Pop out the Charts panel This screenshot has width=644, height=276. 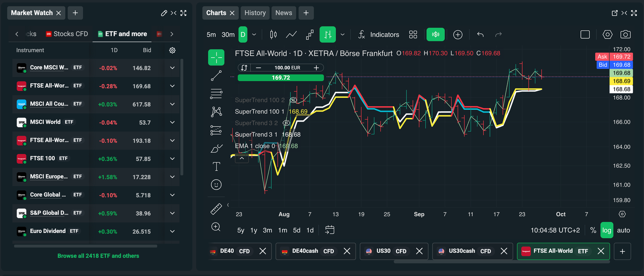coord(615,13)
